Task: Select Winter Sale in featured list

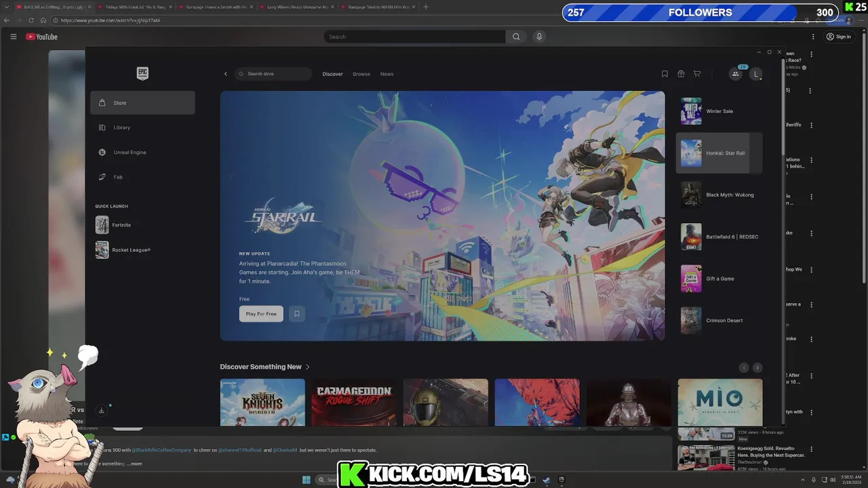Action: pos(719,111)
